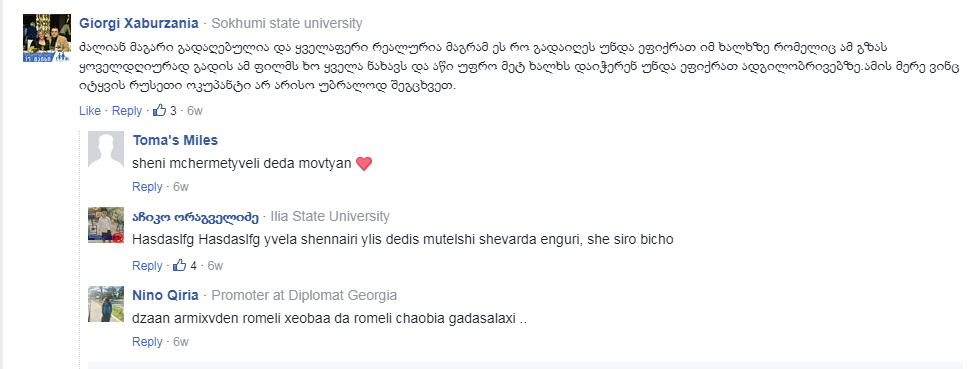Click the heart emoji in Toma's Miles reply
The width and height of the screenshot is (974, 369).
point(363,164)
